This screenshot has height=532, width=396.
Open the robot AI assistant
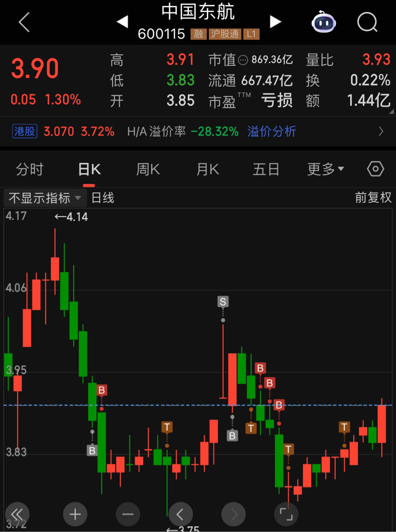324,22
